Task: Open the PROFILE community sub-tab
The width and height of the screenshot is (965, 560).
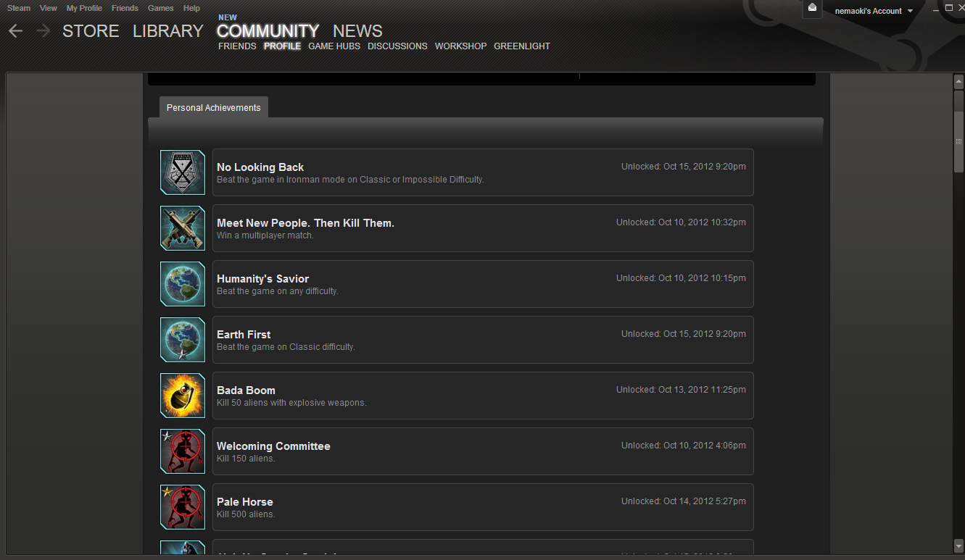Action: 282,46
